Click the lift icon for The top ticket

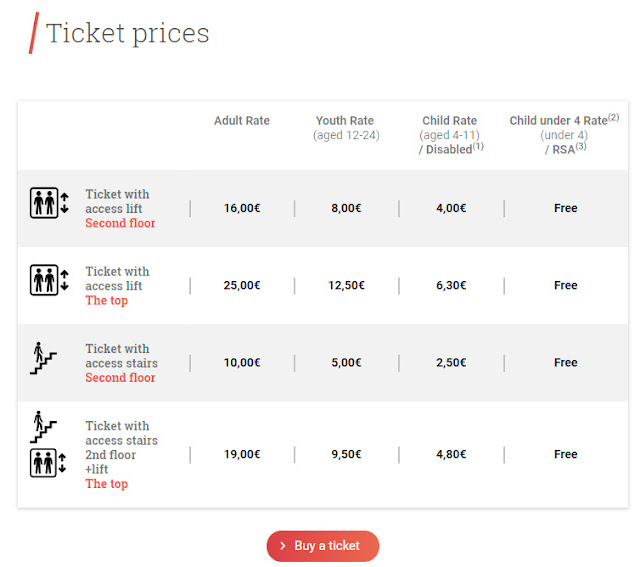[49, 280]
